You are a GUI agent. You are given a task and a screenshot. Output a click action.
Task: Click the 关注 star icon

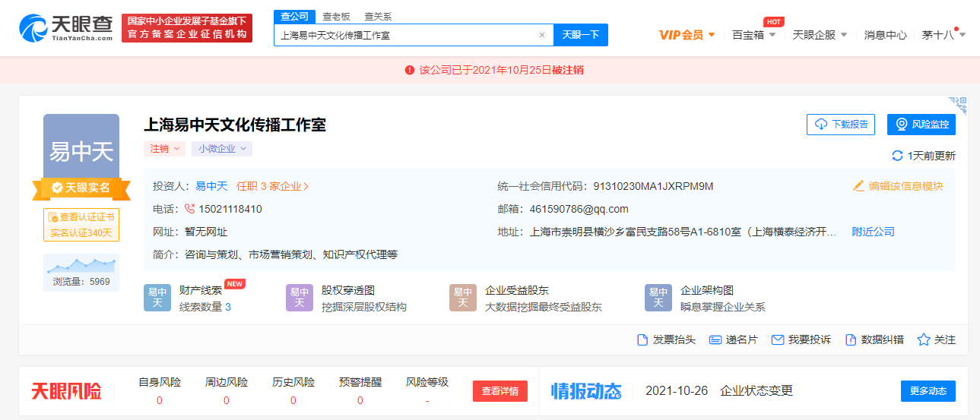924,339
